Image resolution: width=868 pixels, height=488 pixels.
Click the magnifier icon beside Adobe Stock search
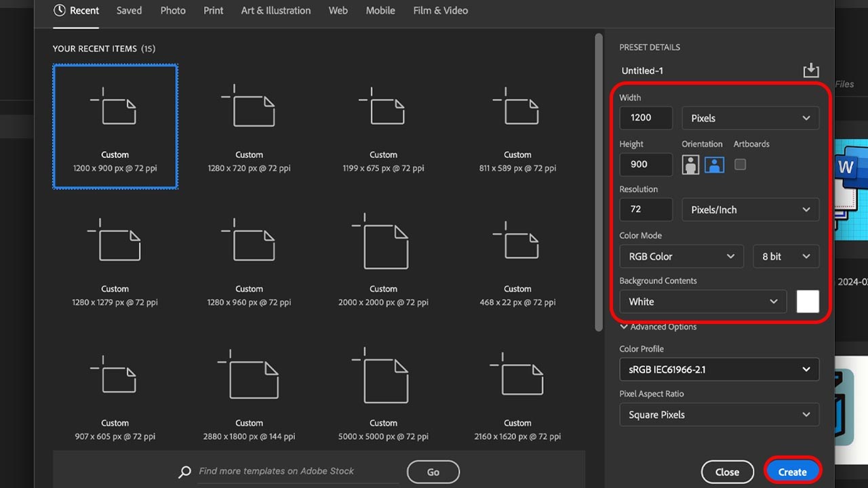point(184,472)
